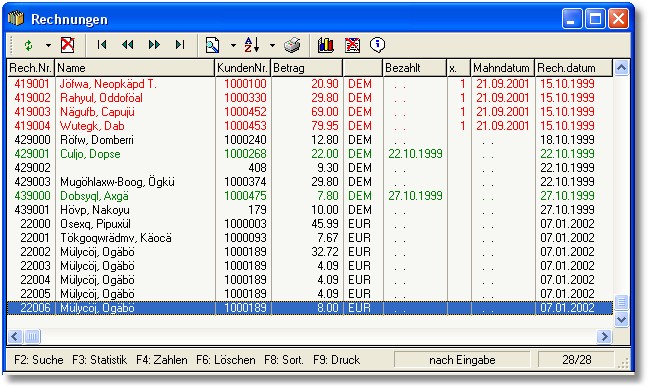Click vertical scrollbar down arrow

[x=621, y=319]
